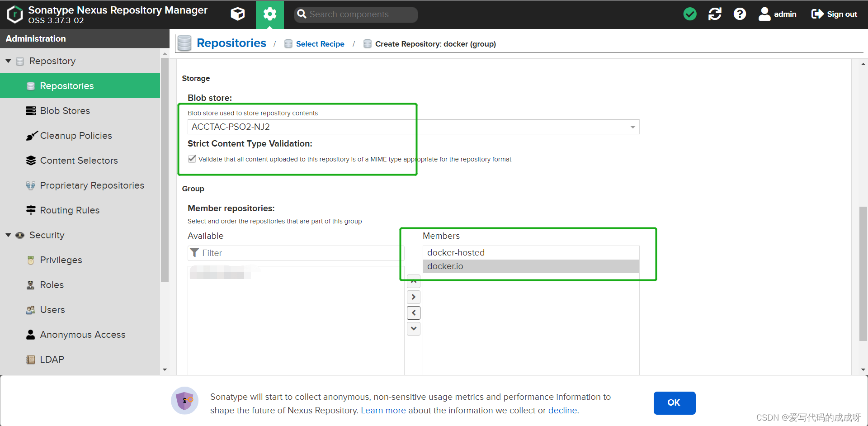Click the decline link

(x=562, y=410)
